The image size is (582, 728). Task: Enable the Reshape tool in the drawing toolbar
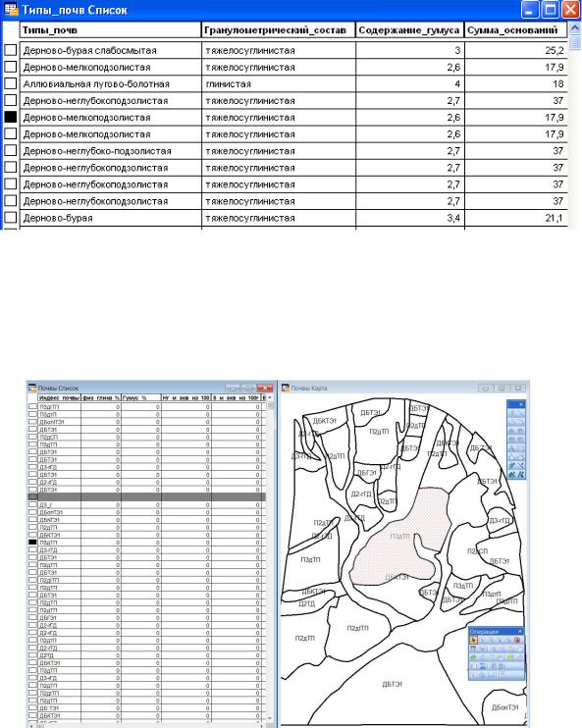[x=512, y=456]
